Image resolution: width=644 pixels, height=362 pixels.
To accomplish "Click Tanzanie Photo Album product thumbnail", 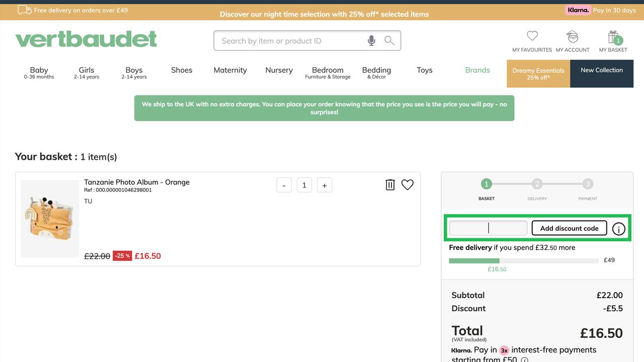I will [50, 219].
